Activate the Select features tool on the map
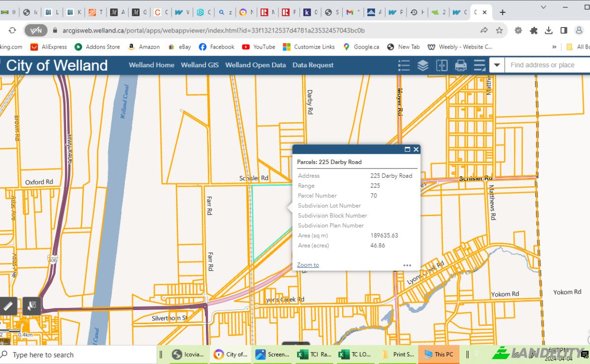Screen dimensions: 590x364 pyautogui.click(x=31, y=306)
